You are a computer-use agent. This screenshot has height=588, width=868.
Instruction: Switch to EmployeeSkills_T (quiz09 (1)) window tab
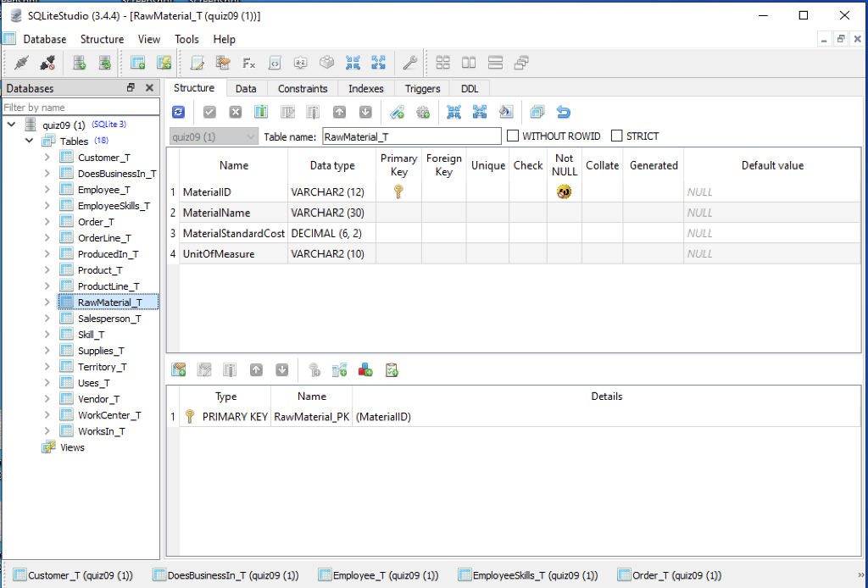tap(528, 575)
